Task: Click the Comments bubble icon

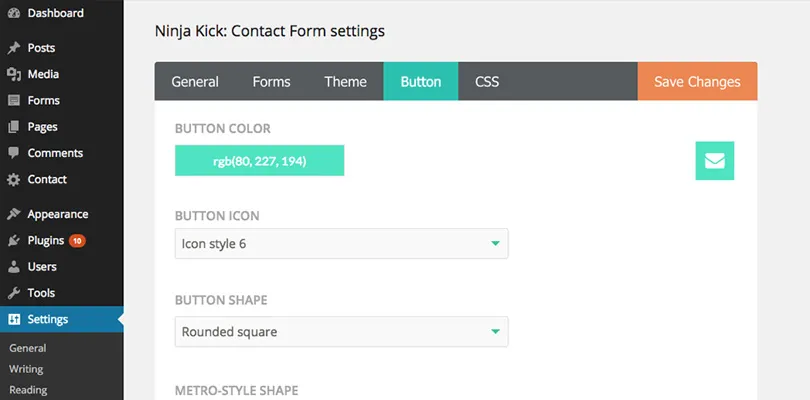Action: 13,153
